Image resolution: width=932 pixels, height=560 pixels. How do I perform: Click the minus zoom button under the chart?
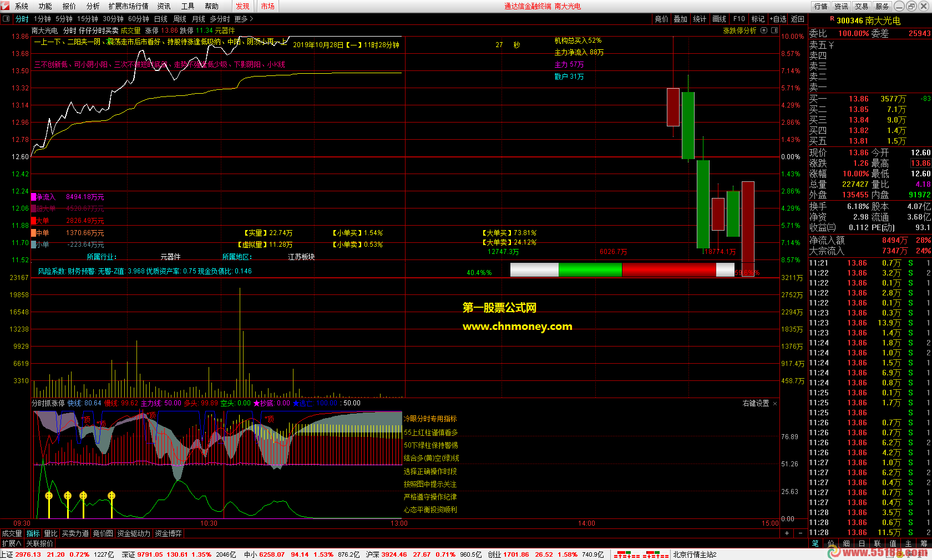[x=800, y=533]
